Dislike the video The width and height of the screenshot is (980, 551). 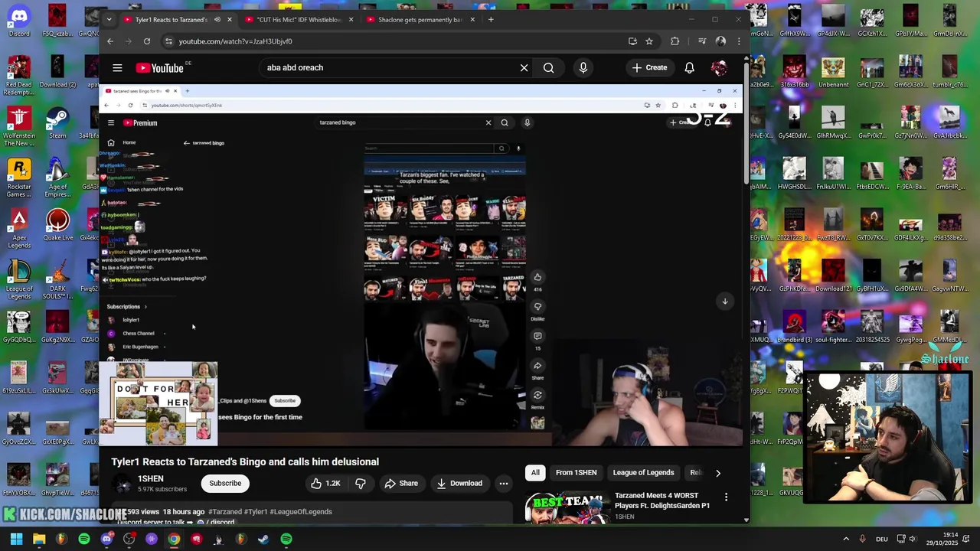point(361,484)
